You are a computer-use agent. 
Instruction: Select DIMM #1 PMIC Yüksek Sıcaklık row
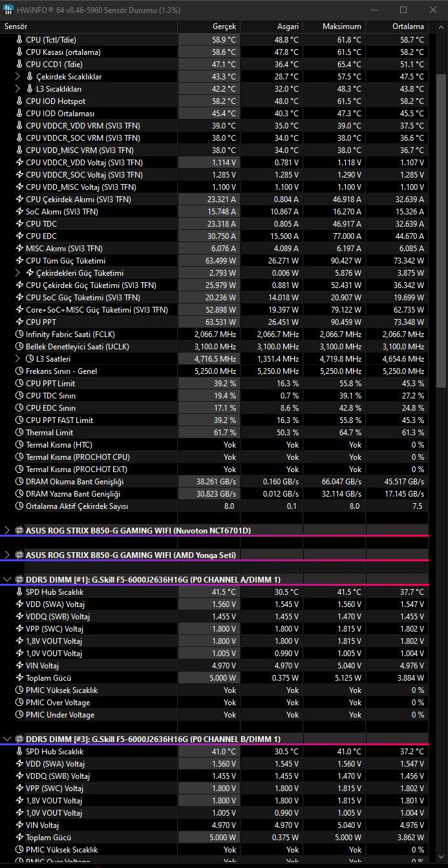[x=214, y=690]
